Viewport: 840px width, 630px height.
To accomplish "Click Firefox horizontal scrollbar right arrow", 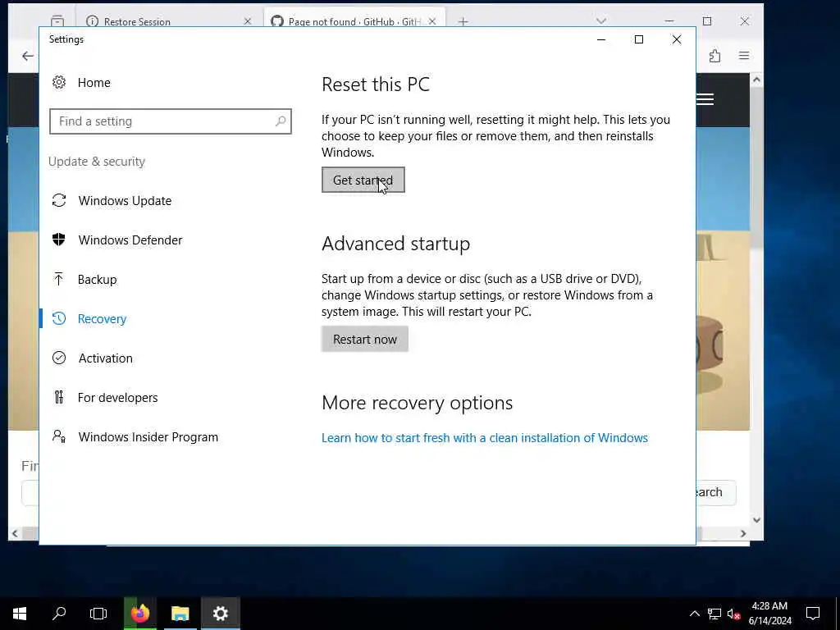I will point(743,533).
